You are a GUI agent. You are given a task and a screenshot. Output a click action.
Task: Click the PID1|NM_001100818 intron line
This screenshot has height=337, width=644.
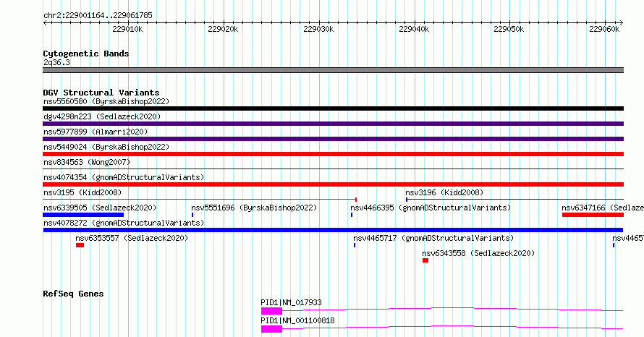click(x=452, y=327)
